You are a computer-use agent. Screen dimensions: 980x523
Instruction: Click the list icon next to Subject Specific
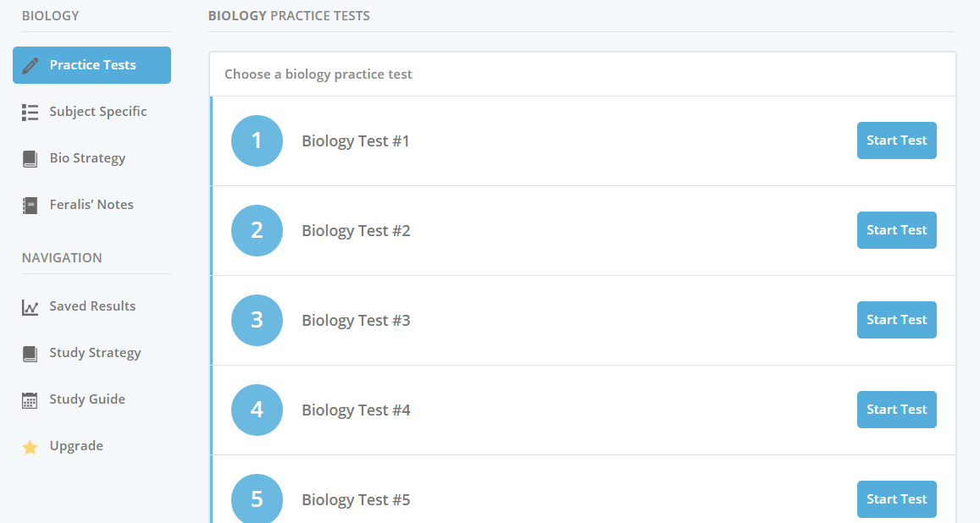(30, 113)
